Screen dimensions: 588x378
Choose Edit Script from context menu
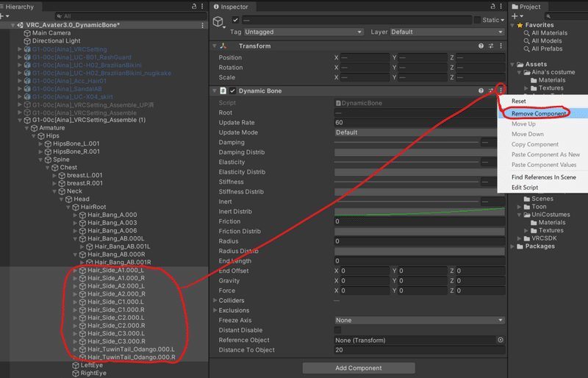click(525, 188)
